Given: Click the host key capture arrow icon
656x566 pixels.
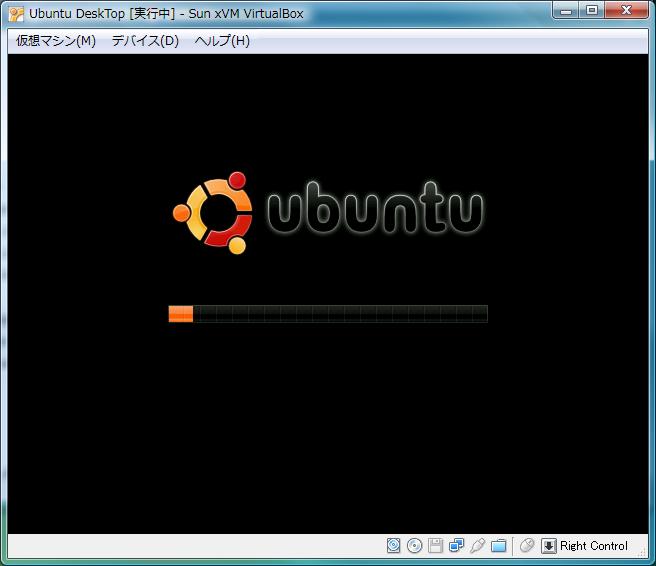Looking at the screenshot, I should [548, 546].
